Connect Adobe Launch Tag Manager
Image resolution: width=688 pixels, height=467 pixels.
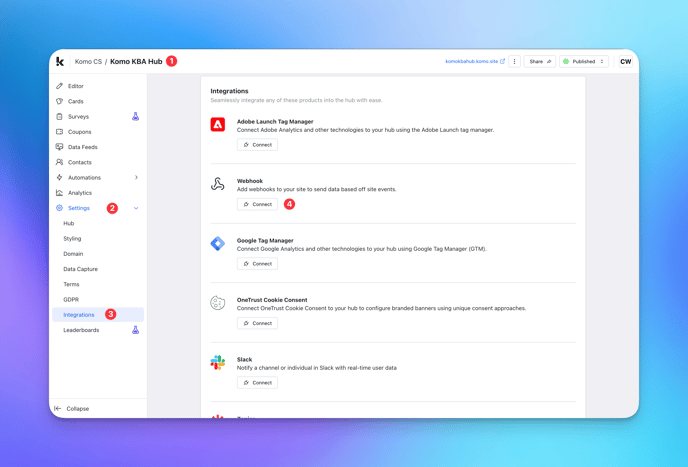click(258, 145)
